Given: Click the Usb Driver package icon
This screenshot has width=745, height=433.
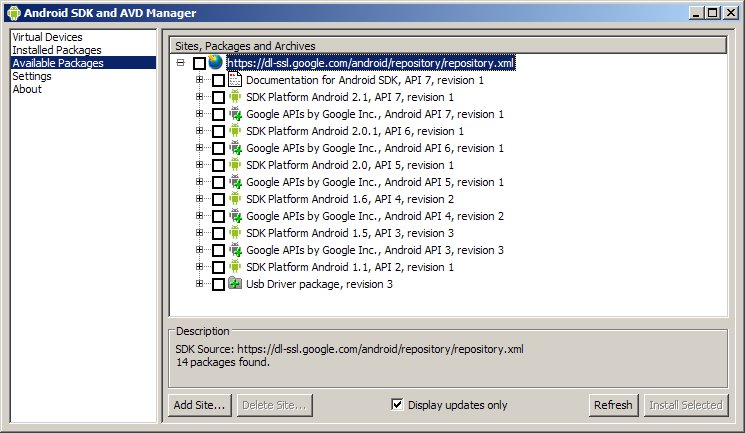Looking at the screenshot, I should (x=235, y=284).
